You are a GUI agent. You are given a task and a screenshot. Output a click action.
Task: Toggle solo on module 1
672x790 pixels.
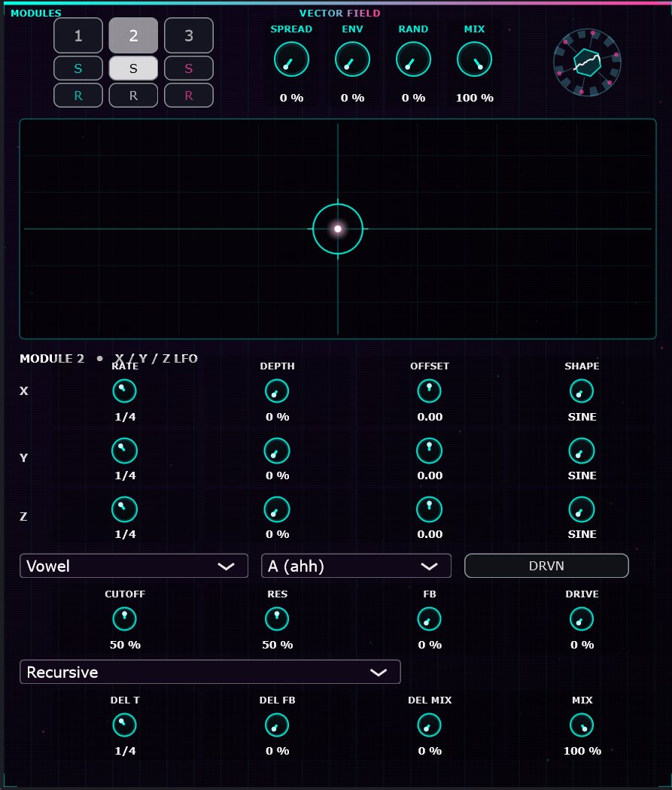(78, 68)
